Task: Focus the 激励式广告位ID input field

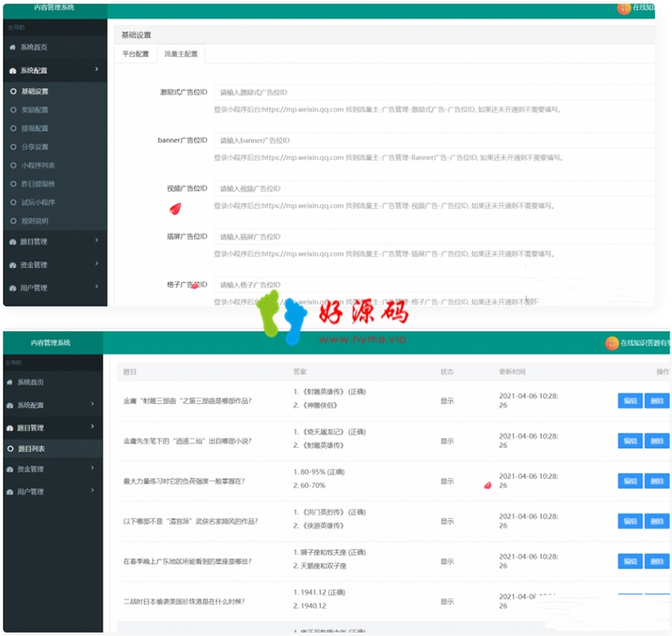Action: pos(434,92)
